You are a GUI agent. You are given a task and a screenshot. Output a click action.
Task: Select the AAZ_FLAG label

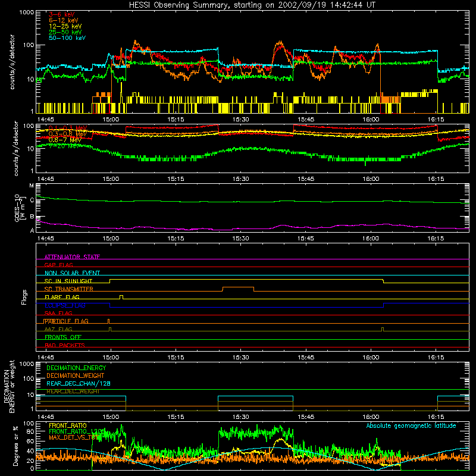click(x=58, y=329)
